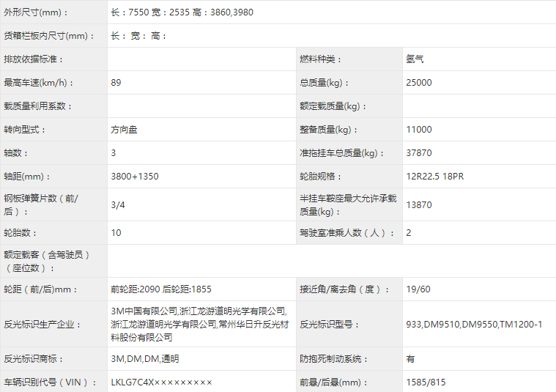The image size is (556, 392).
Task: Click the overhang value 1585/815
Action: point(426,382)
